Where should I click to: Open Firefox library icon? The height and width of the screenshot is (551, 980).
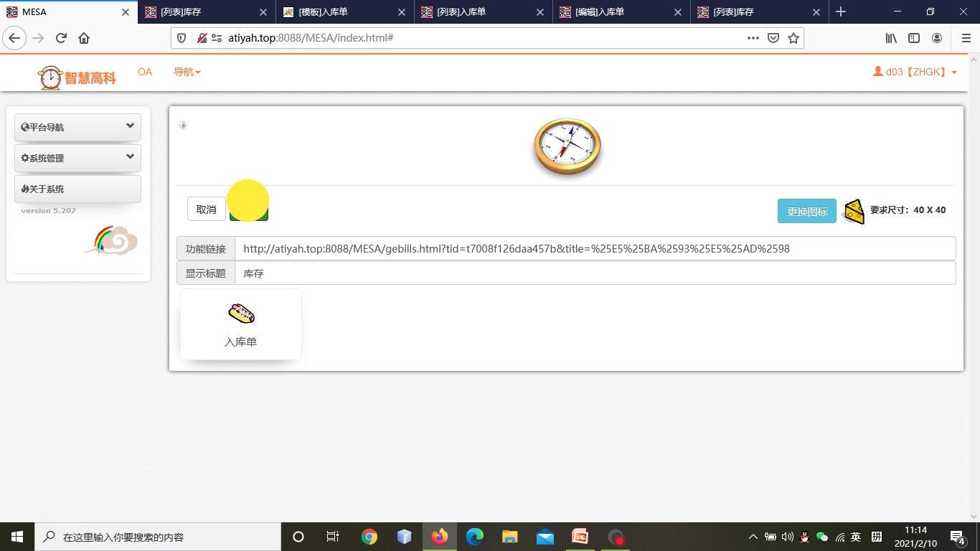coord(891,38)
